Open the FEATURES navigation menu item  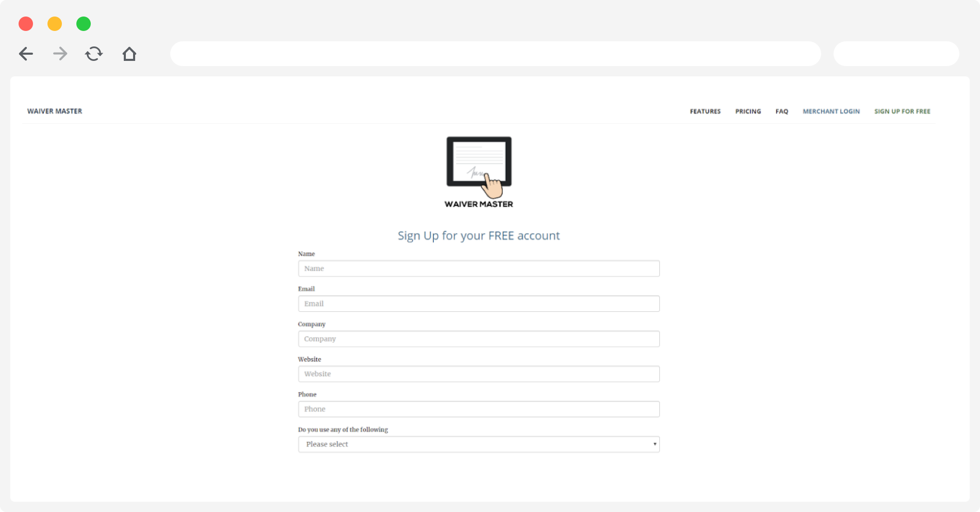[705, 111]
